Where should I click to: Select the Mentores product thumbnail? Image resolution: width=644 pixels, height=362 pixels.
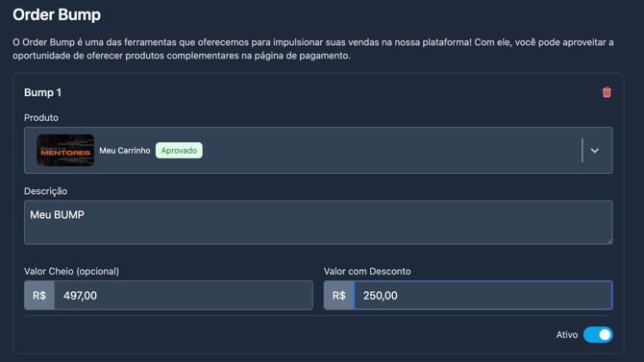65,150
